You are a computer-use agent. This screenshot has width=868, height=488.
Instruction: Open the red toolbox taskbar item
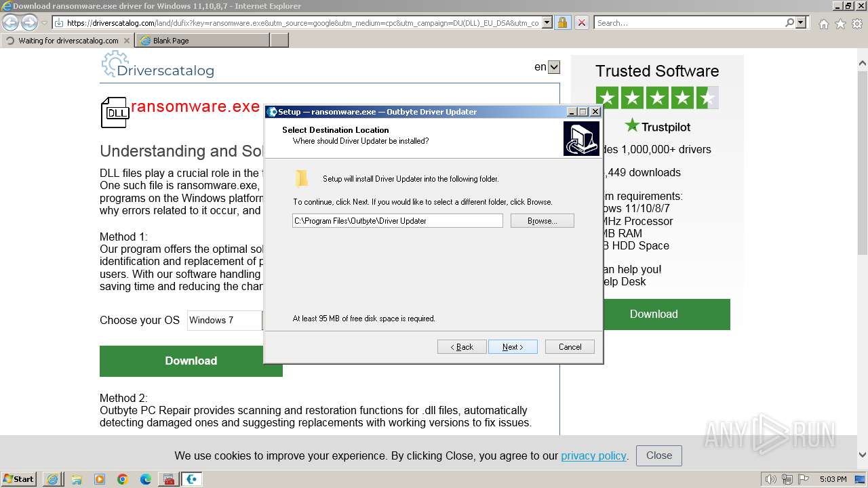tap(169, 479)
